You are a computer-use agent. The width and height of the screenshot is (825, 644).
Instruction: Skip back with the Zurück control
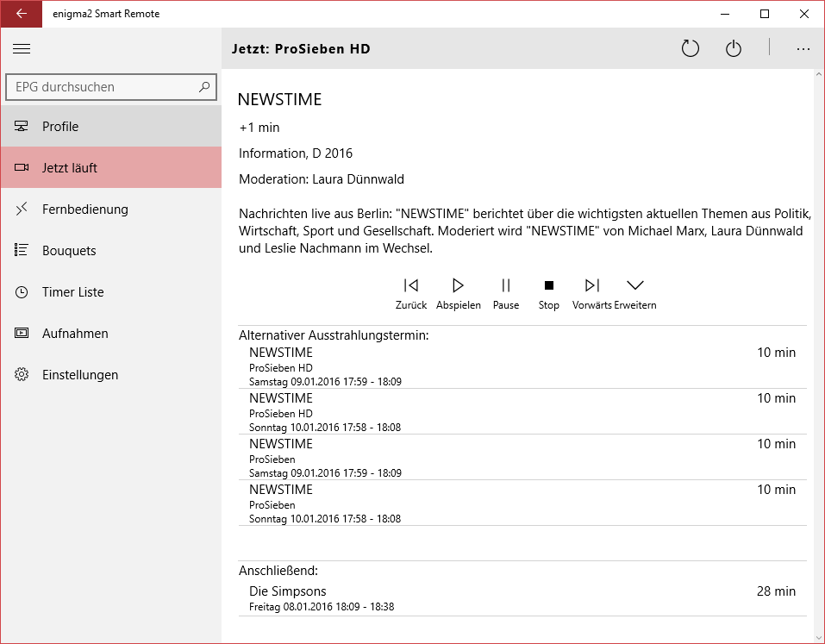(411, 284)
